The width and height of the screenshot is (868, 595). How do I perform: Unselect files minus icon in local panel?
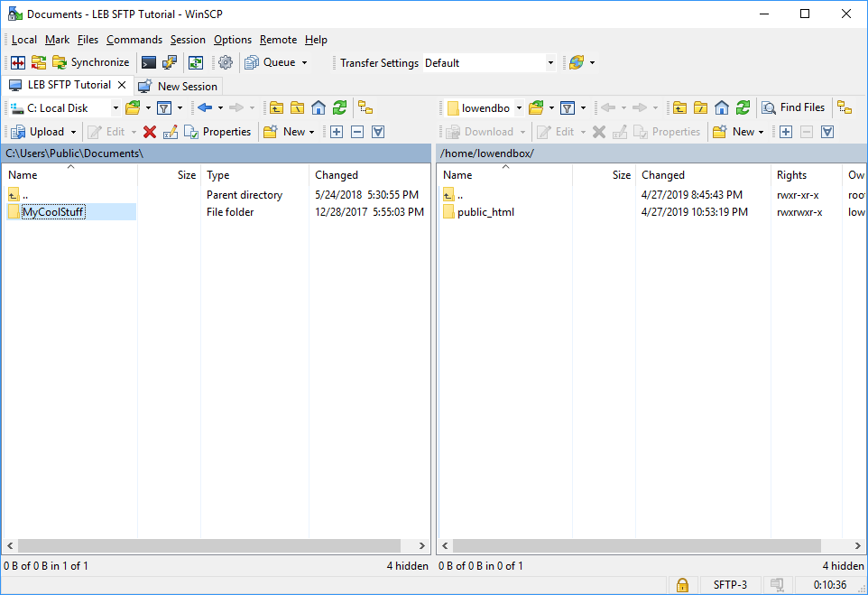coord(357,132)
